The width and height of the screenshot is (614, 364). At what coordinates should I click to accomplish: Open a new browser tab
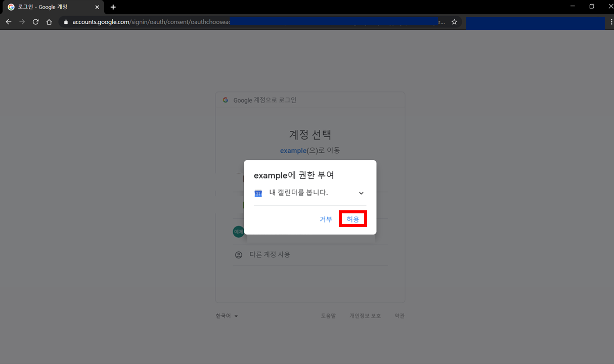[x=113, y=7]
